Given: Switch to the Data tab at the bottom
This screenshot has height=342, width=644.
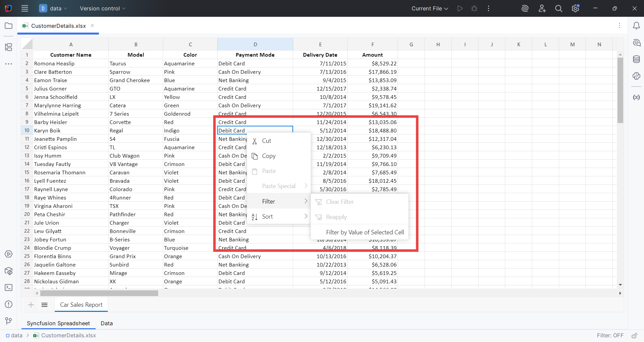Looking at the screenshot, I should [x=106, y=323].
